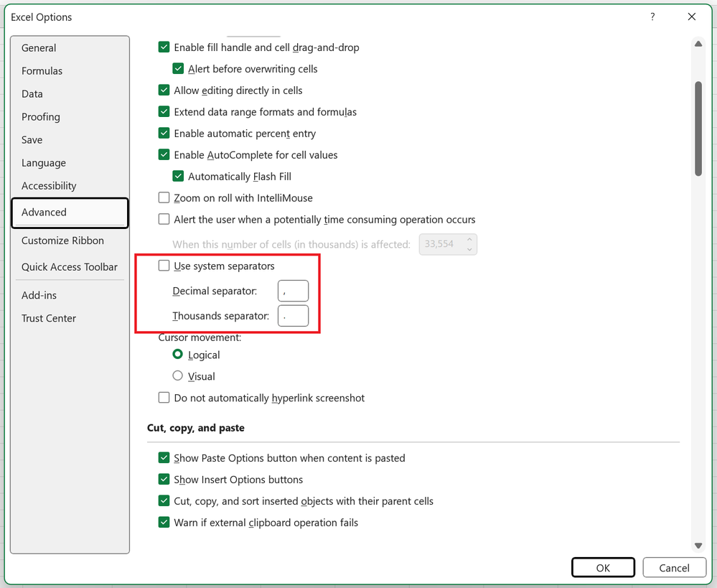Open the General options category

click(x=70, y=48)
